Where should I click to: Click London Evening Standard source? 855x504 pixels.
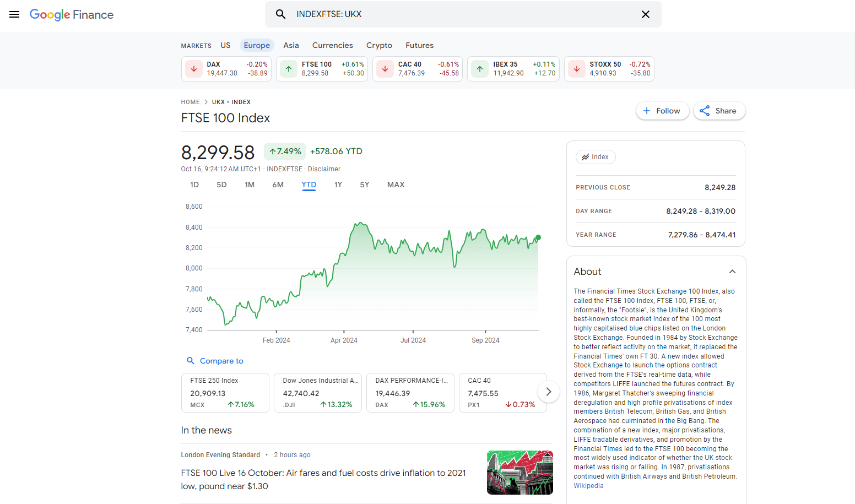point(220,455)
